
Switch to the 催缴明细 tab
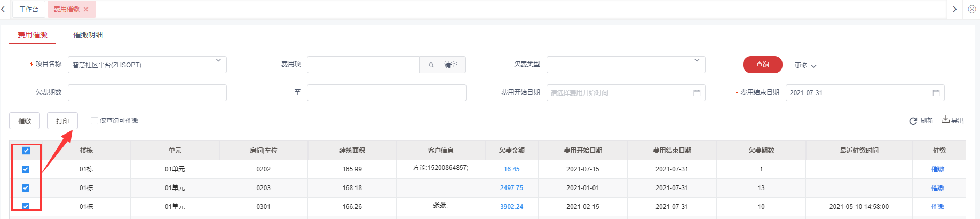[88, 35]
